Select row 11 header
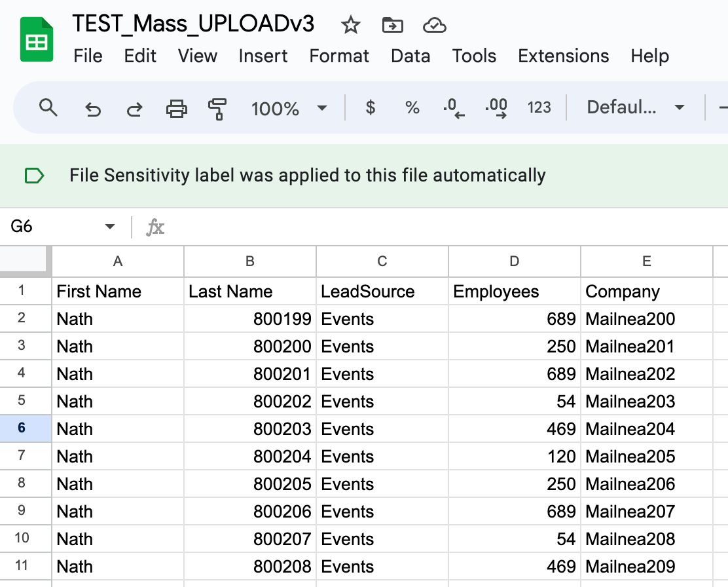728x587 pixels. tap(26, 565)
